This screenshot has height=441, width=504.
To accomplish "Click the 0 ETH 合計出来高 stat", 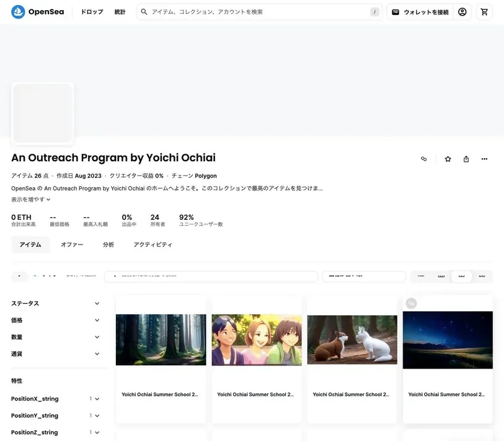I will point(23,220).
